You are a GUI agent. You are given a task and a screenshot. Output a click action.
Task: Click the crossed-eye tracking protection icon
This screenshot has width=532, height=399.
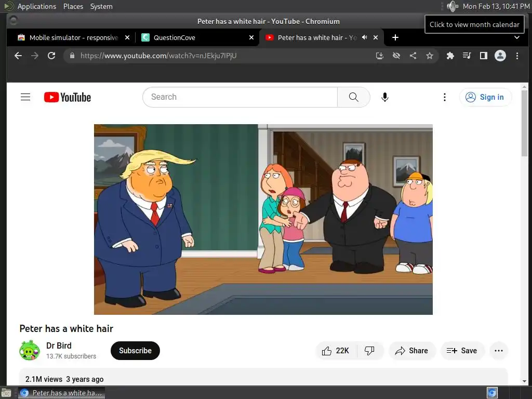click(396, 56)
